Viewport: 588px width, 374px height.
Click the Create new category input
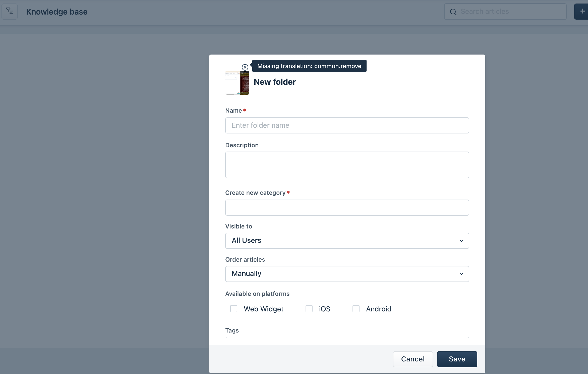pos(347,208)
